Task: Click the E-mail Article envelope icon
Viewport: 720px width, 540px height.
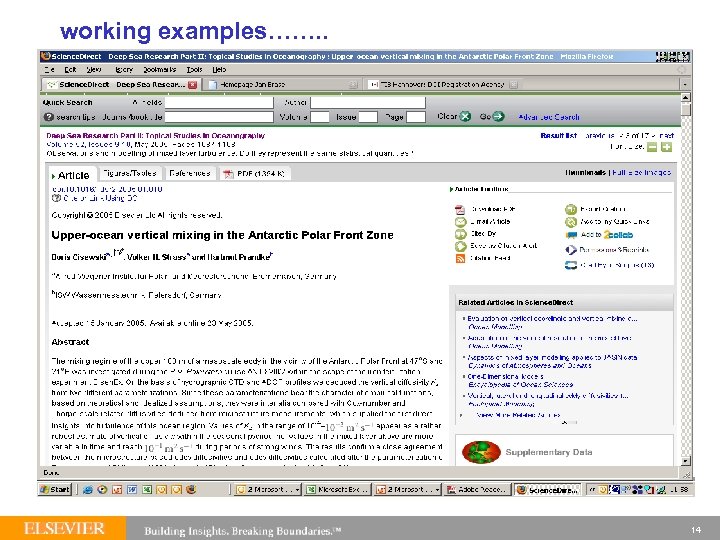Action: tap(460, 222)
